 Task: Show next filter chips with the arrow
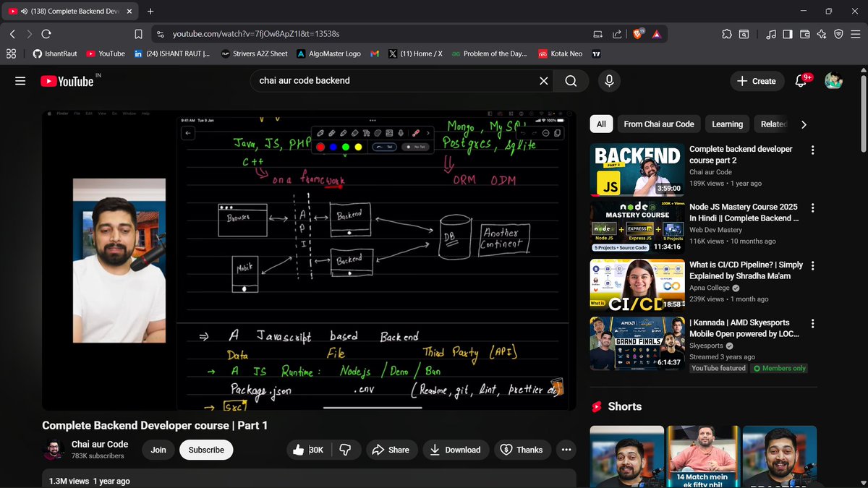coord(804,124)
